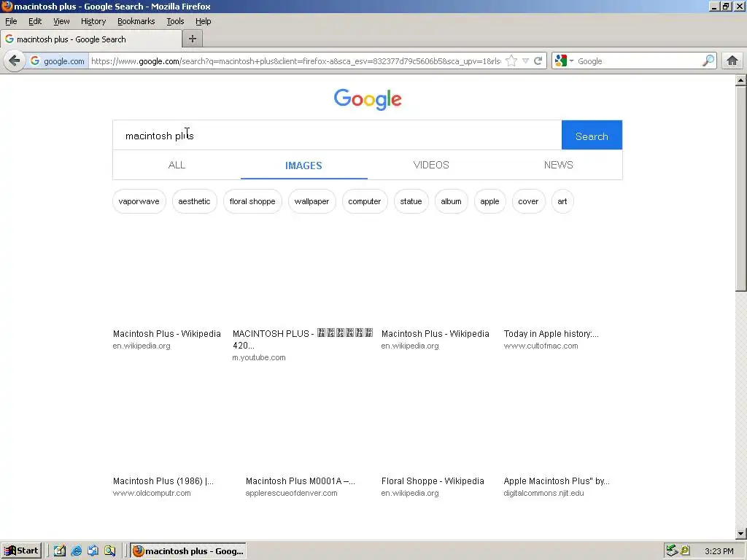Click the quick launch folder search icon
This screenshot has height=560, width=747.
coord(110,551)
